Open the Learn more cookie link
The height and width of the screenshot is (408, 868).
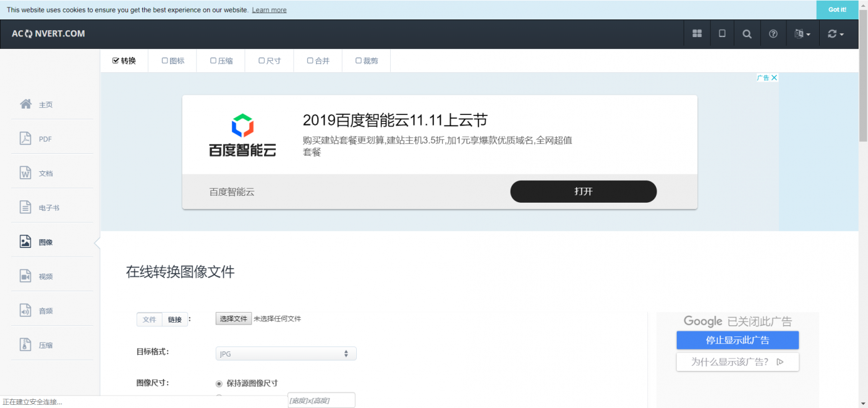click(x=269, y=10)
